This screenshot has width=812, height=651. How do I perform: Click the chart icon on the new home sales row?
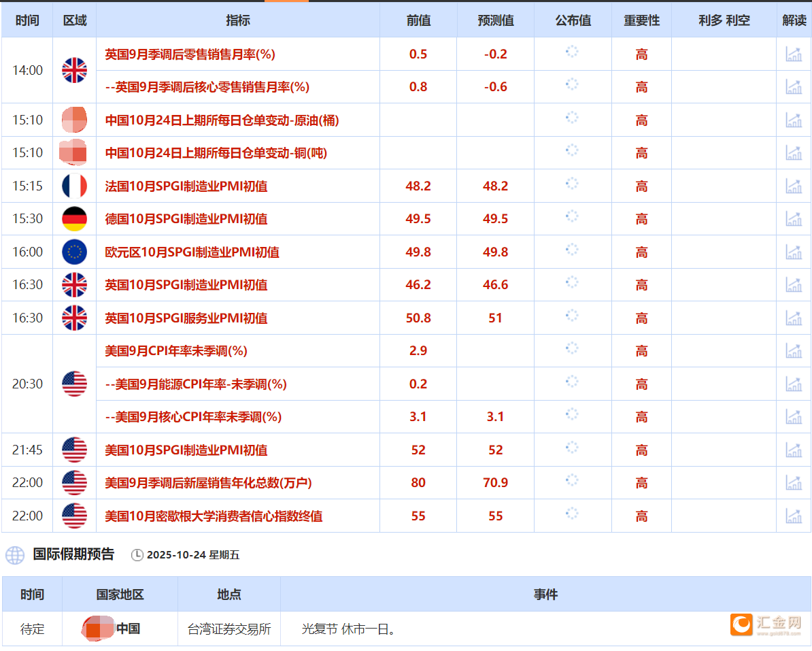(794, 482)
